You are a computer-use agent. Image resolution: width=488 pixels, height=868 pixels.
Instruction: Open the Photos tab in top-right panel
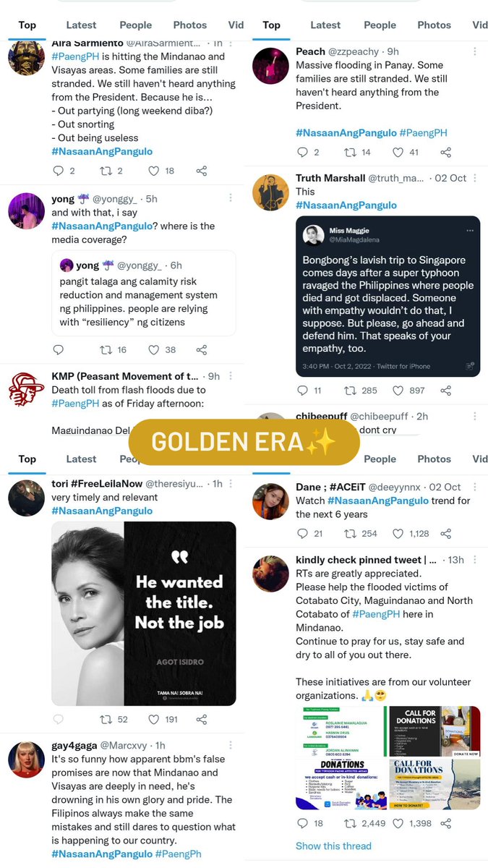point(435,25)
